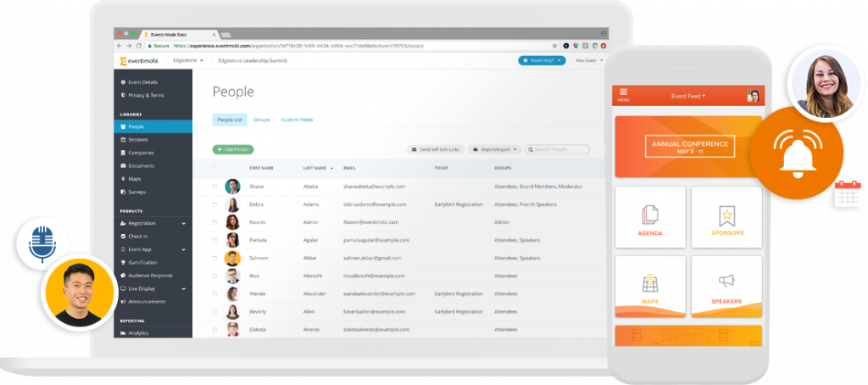The width and height of the screenshot is (868, 385).
Task: Click the small red calendar icon
Action: pos(847,193)
